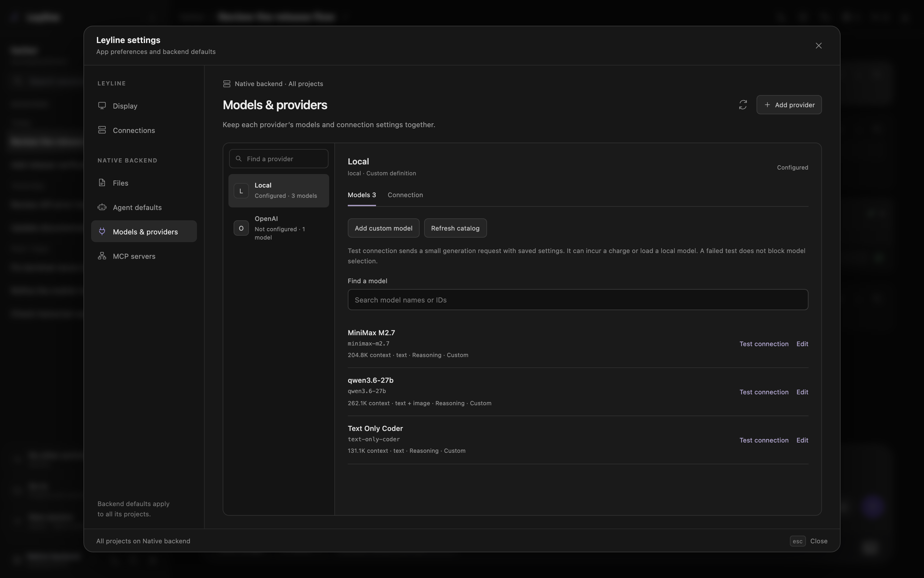This screenshot has width=924, height=578.
Task: Click the magnifier icon in provider search
Action: (239, 159)
